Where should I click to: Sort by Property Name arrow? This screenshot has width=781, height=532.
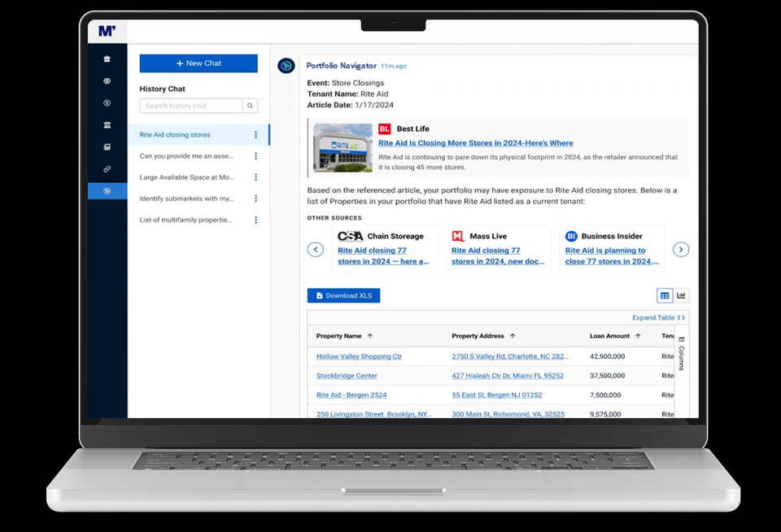(370, 336)
